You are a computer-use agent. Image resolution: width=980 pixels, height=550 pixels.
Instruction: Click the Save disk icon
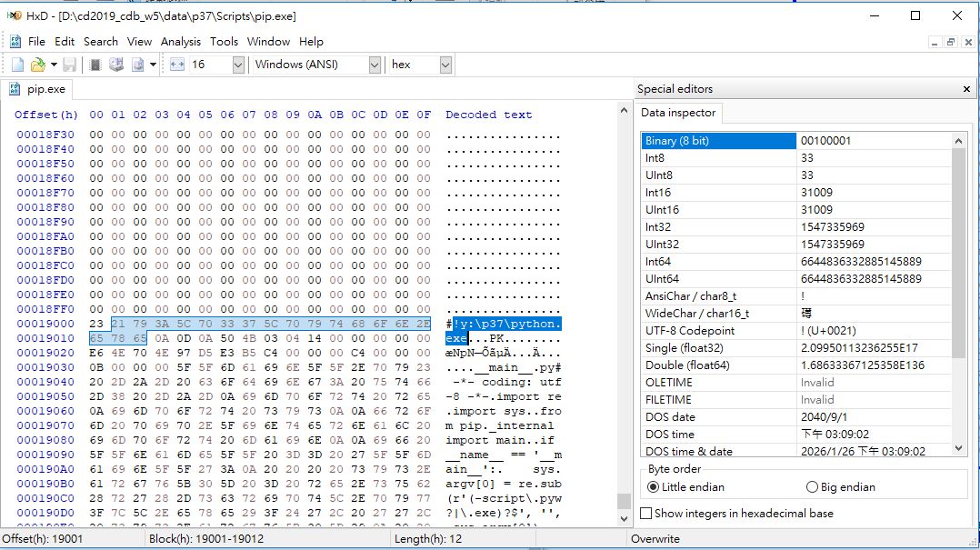(x=69, y=65)
